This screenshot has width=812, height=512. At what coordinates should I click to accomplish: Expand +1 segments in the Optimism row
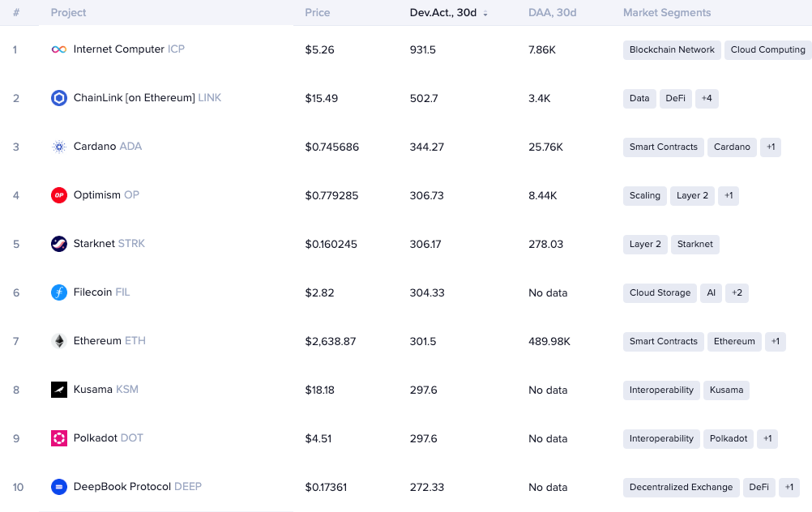729,196
